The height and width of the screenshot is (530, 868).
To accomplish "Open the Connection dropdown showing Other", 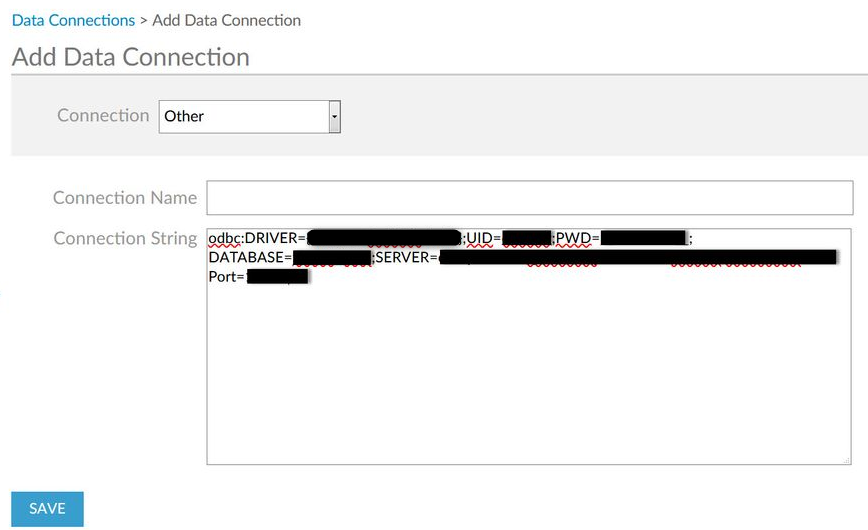I will pos(244,116).
